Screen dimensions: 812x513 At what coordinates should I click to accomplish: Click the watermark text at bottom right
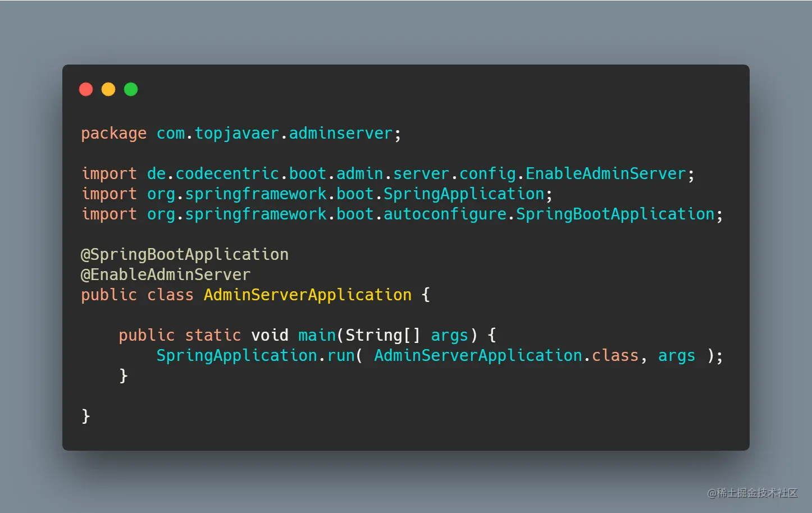752,493
